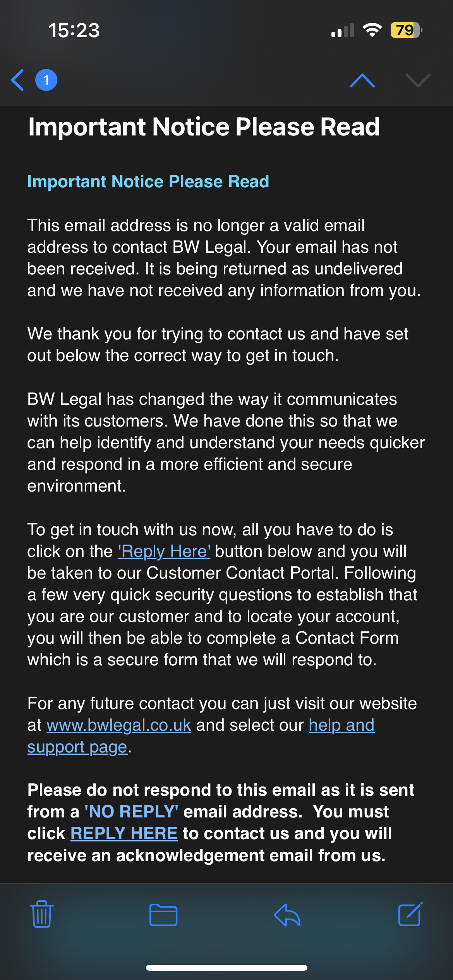Tap the reply arrow icon
This screenshot has height=980, width=453.
[287, 915]
